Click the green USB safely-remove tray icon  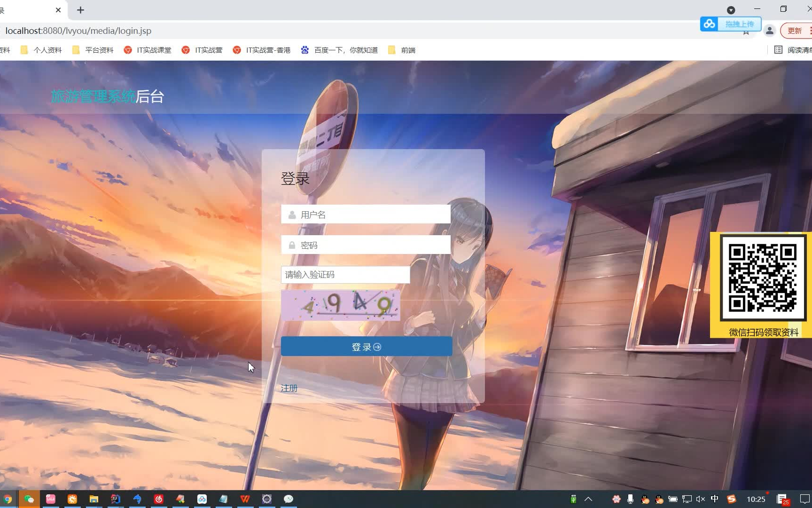pos(573,499)
